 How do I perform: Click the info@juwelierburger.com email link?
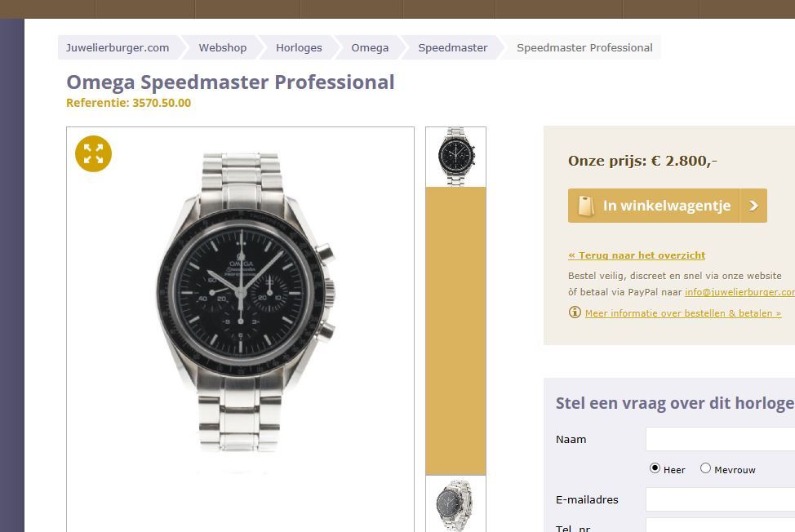click(739, 292)
